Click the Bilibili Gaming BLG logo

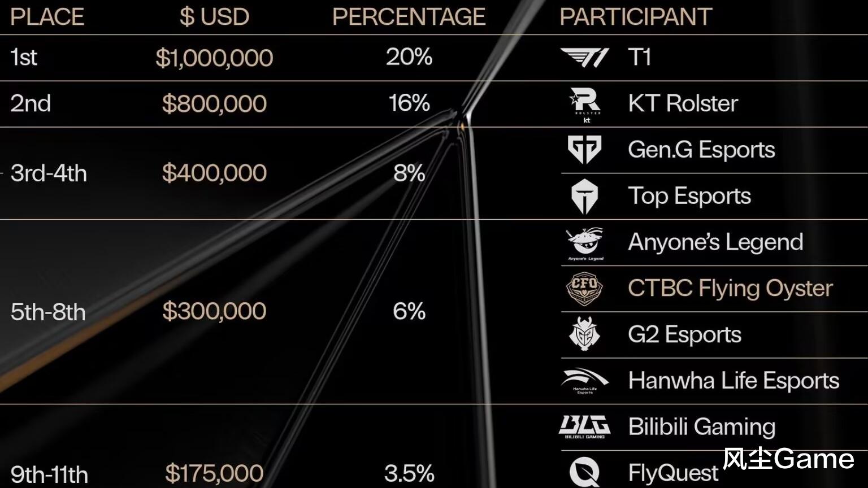[584, 427]
